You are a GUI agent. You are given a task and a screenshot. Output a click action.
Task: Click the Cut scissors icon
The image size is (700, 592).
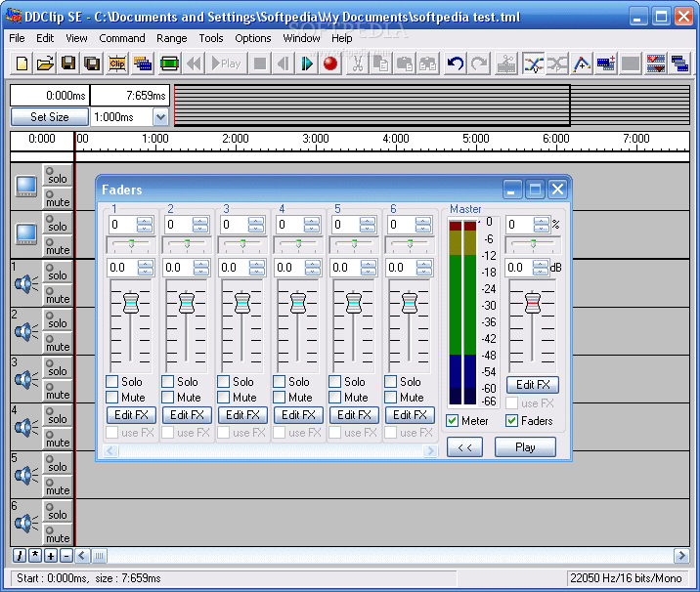[357, 63]
